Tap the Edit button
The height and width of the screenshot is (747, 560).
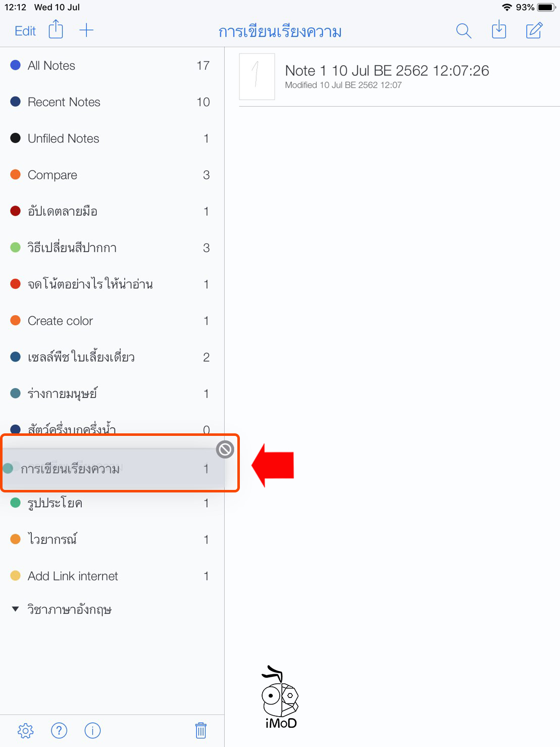(25, 31)
